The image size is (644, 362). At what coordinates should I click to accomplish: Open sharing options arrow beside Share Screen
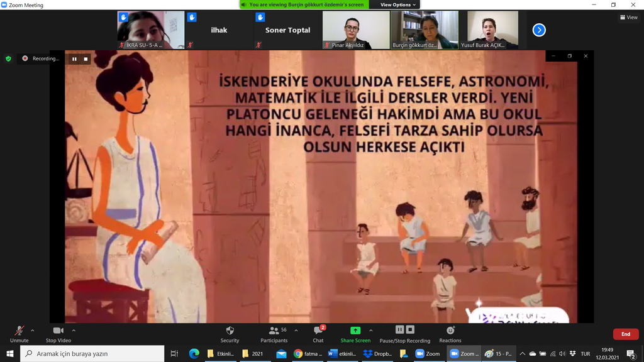point(371,331)
